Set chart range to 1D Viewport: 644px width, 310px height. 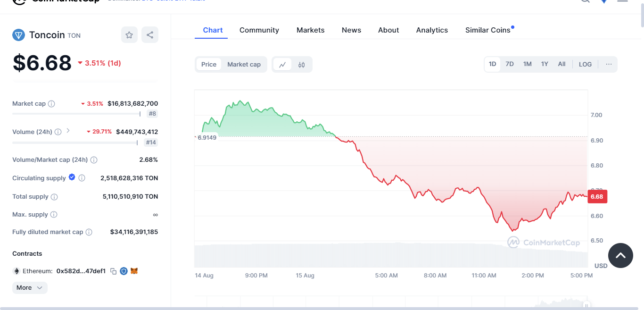[493, 64]
